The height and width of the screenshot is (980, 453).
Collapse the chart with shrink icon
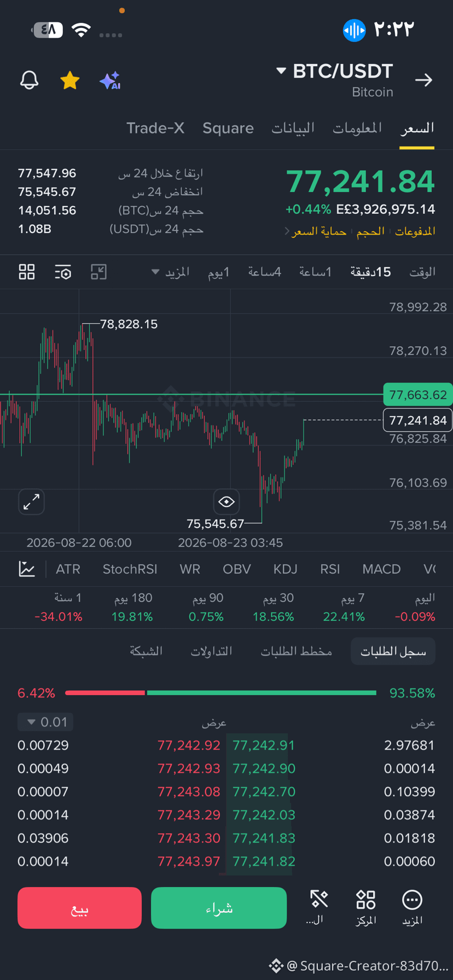click(x=98, y=272)
